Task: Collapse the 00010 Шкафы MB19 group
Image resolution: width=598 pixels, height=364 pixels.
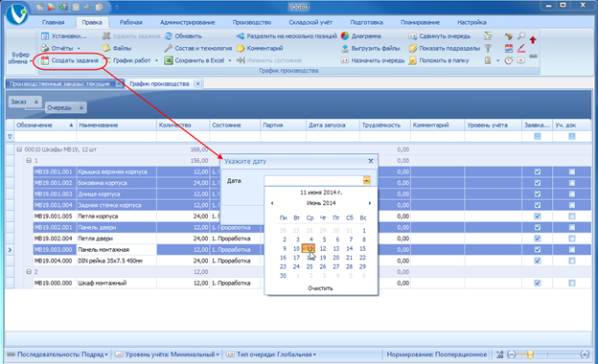Action: [19, 149]
